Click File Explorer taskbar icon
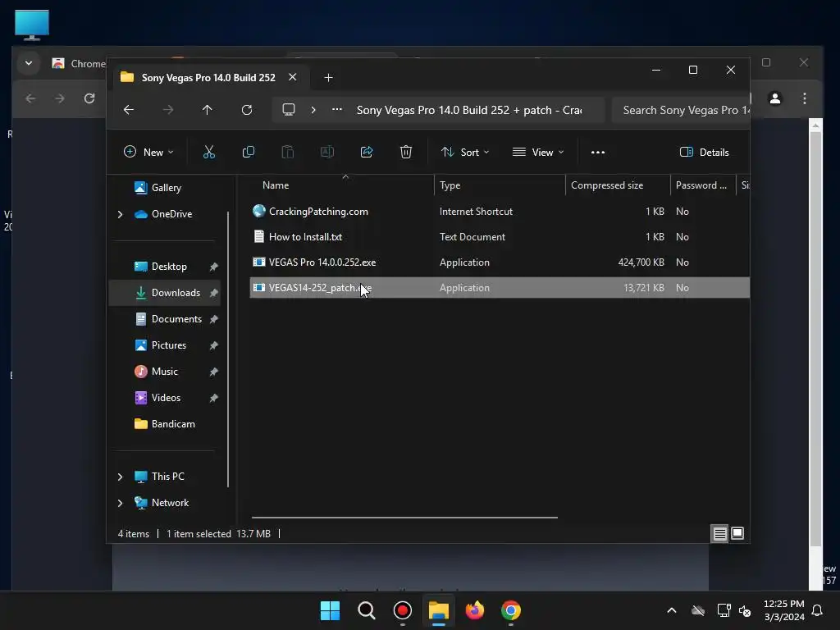This screenshot has height=630, width=840. [438, 610]
